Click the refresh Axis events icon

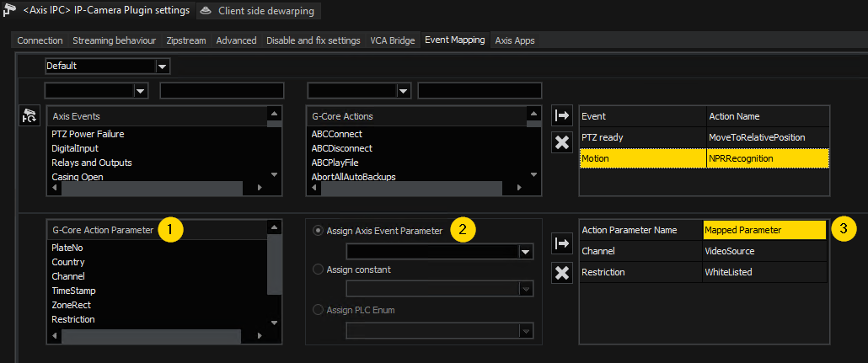tap(29, 115)
